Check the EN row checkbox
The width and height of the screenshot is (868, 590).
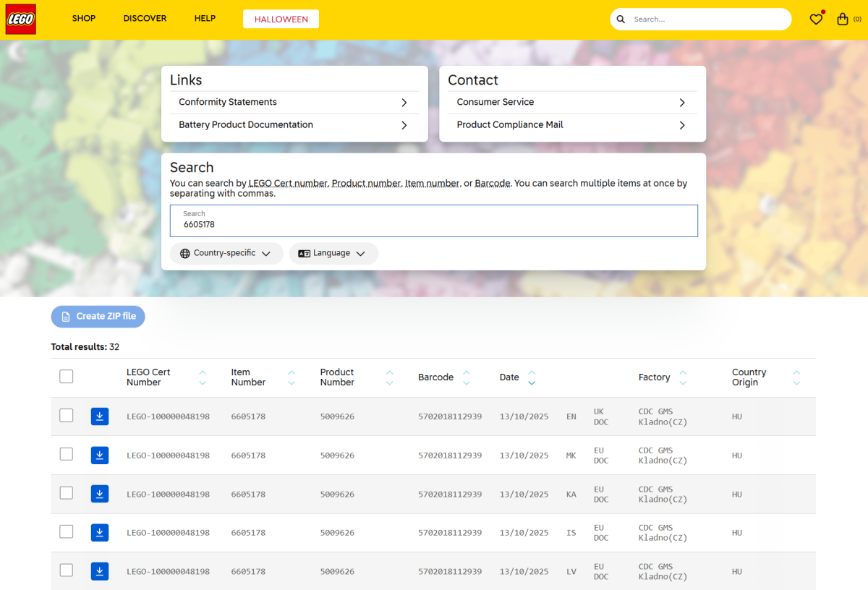click(67, 415)
